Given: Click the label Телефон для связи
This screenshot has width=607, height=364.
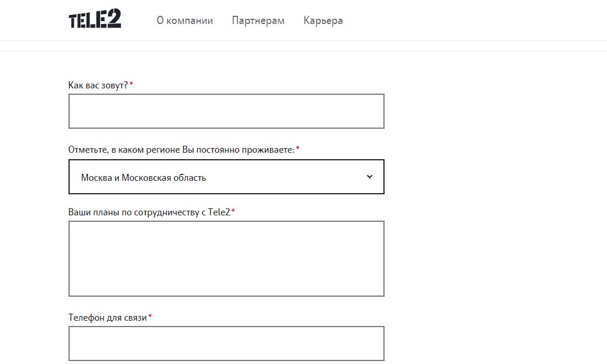Looking at the screenshot, I should click(108, 318).
